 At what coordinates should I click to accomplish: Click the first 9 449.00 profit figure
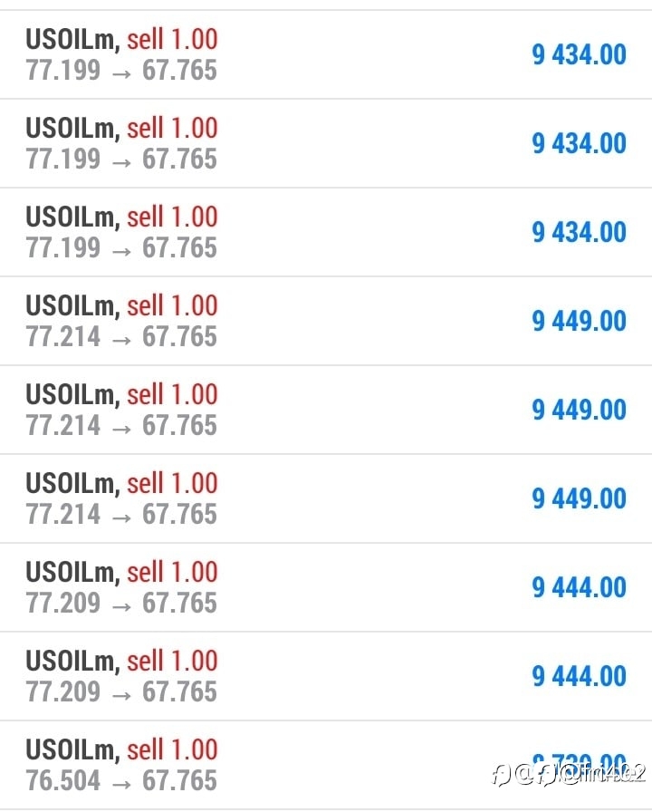[x=579, y=321]
